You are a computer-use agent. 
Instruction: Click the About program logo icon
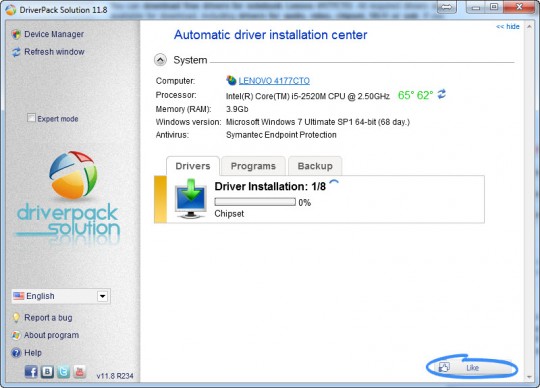pos(16,335)
